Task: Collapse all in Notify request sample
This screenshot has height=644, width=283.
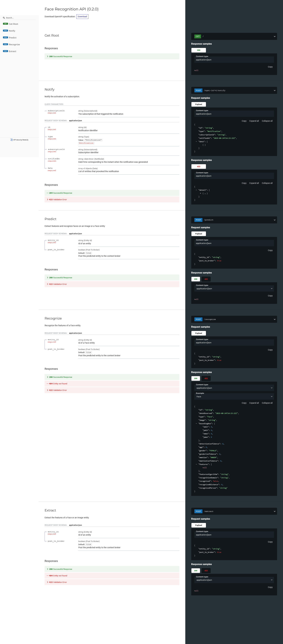Action: pyautogui.click(x=267, y=121)
